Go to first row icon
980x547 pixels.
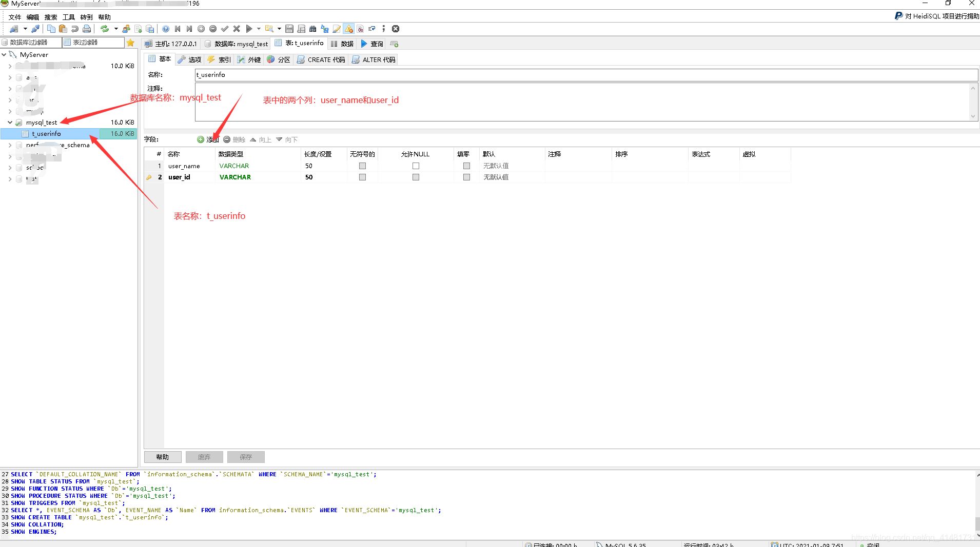[178, 29]
